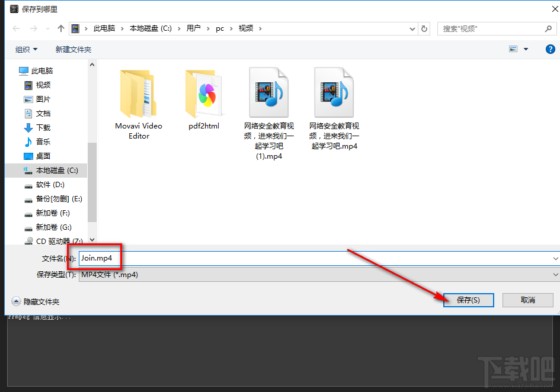Select 下载 in the navigation tree
Image resolution: width=560 pixels, height=392 pixels.
(x=37, y=127)
